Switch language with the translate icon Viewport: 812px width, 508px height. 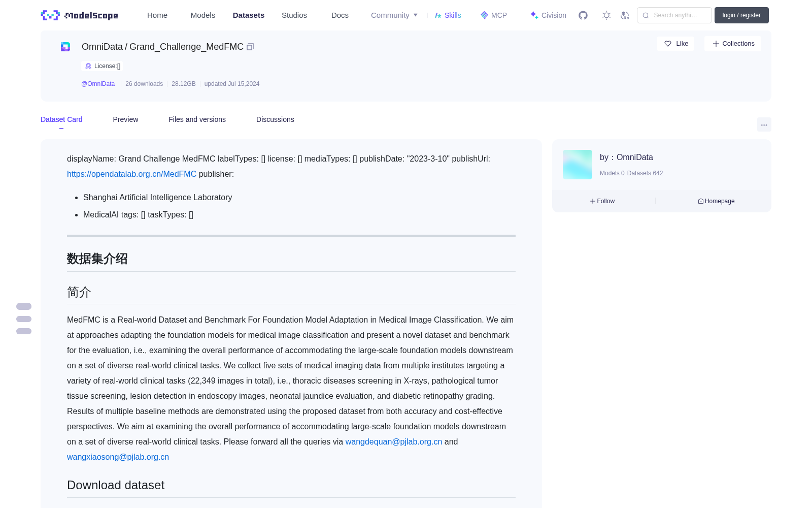[x=625, y=15]
